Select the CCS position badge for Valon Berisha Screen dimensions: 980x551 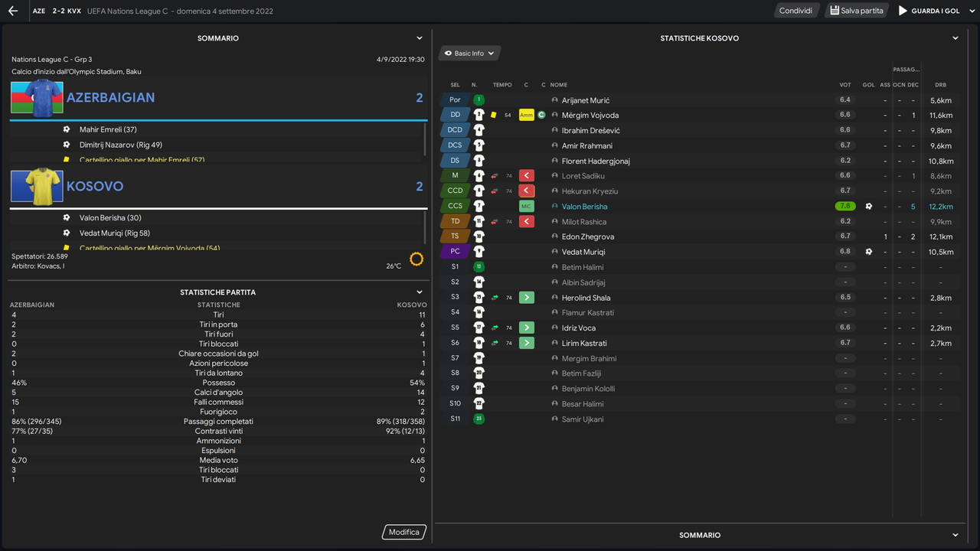(456, 206)
